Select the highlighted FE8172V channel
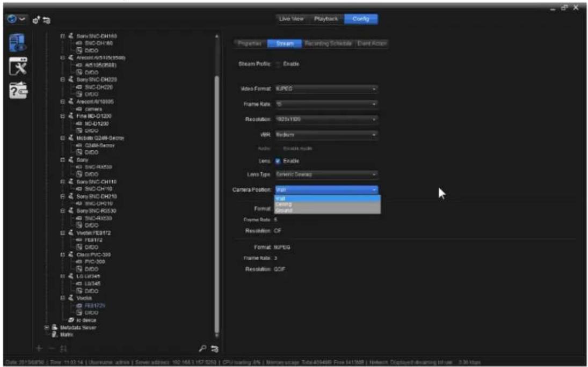This screenshot has height=367, width=588. [x=95, y=305]
